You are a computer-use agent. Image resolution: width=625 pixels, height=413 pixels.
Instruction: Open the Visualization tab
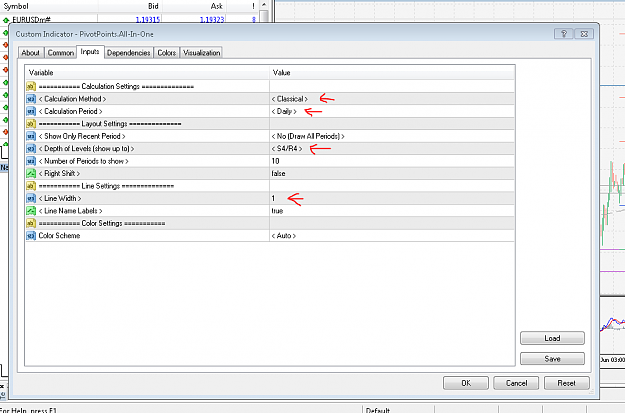tap(201, 53)
